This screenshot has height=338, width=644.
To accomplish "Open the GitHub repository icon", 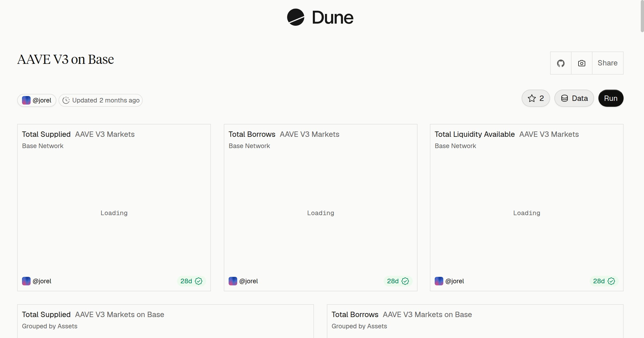I will 561,63.
